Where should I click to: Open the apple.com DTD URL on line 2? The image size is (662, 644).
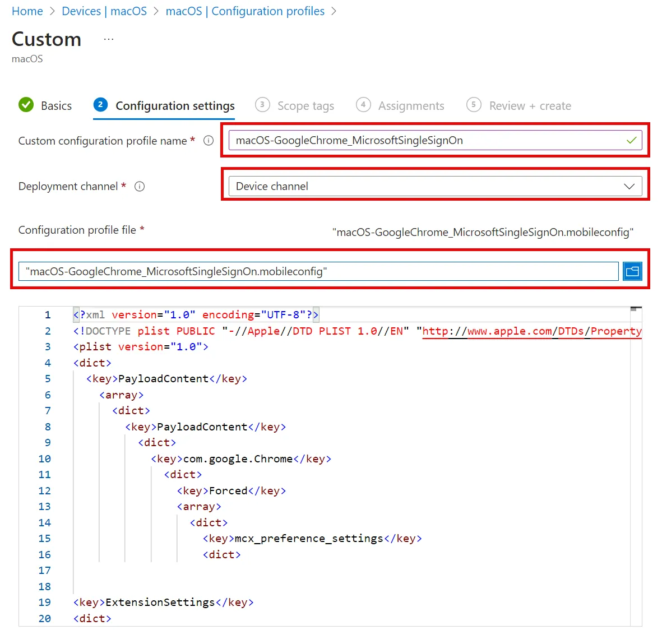click(x=532, y=331)
